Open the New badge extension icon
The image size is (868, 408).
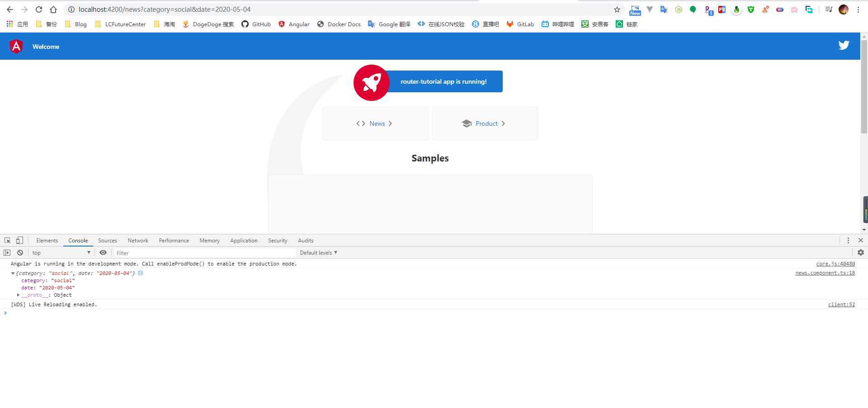(x=635, y=10)
